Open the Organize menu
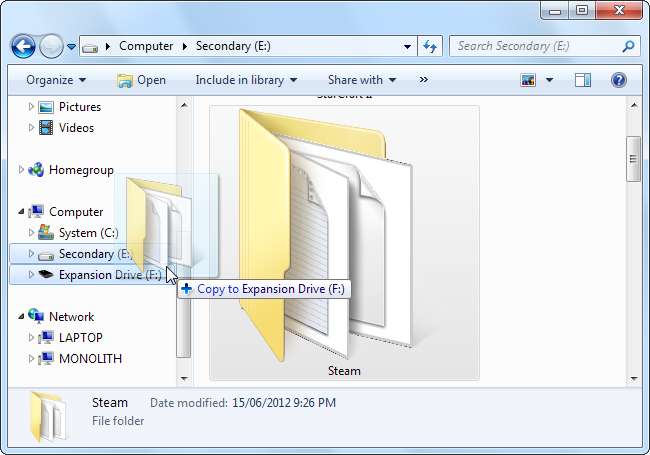The width and height of the screenshot is (650, 455). [x=56, y=80]
